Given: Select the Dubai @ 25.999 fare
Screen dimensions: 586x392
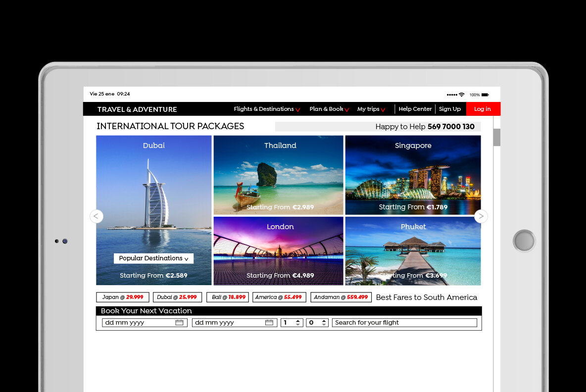Looking at the screenshot, I should coord(178,297).
